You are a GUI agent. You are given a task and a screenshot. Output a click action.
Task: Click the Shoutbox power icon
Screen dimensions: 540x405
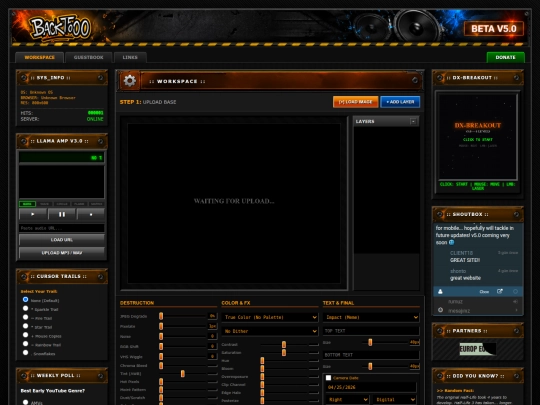point(440,310)
